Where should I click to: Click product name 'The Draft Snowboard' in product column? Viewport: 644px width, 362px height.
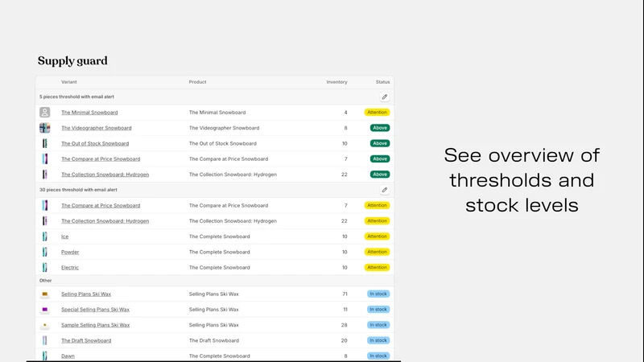pyautogui.click(x=214, y=340)
